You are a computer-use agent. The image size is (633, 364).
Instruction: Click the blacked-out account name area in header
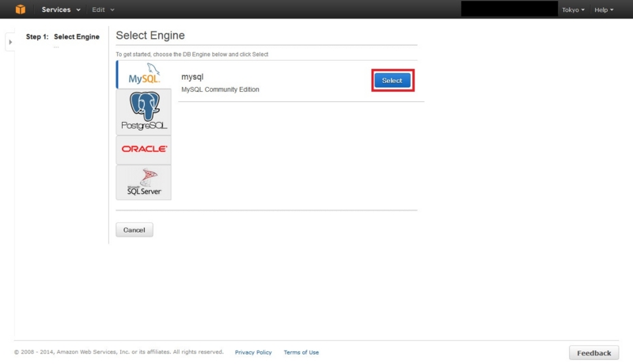pos(510,9)
